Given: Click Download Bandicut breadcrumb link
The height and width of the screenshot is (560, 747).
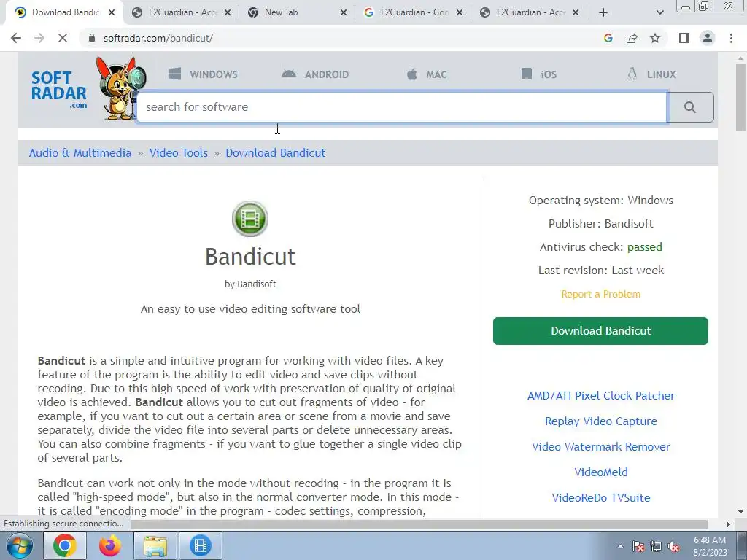Looking at the screenshot, I should point(275,153).
